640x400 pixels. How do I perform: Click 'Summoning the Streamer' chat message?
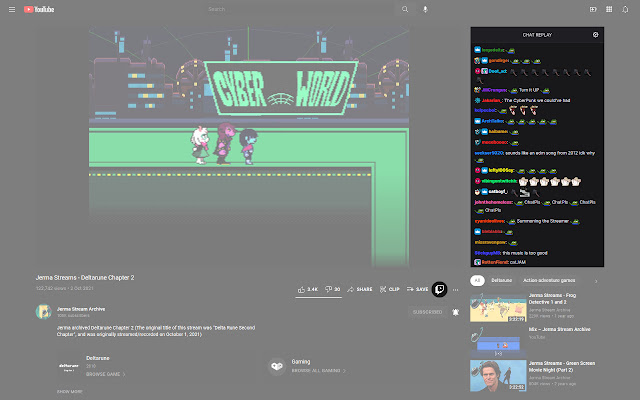tap(542, 221)
